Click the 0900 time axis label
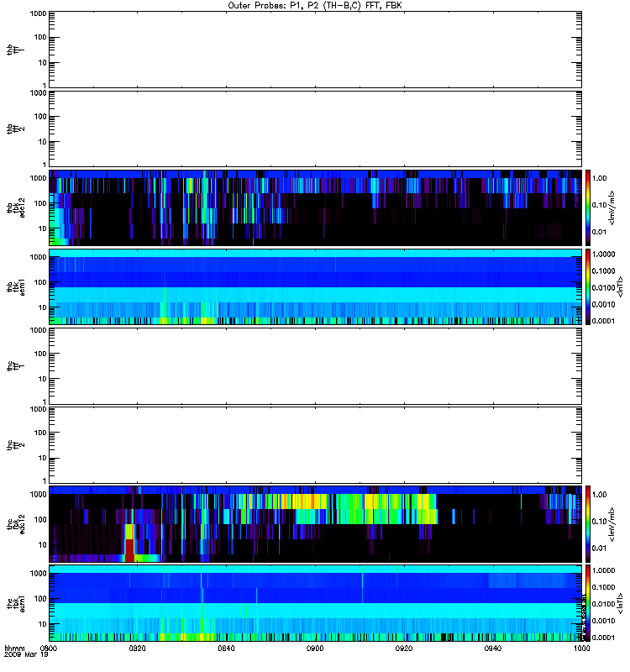 315,648
